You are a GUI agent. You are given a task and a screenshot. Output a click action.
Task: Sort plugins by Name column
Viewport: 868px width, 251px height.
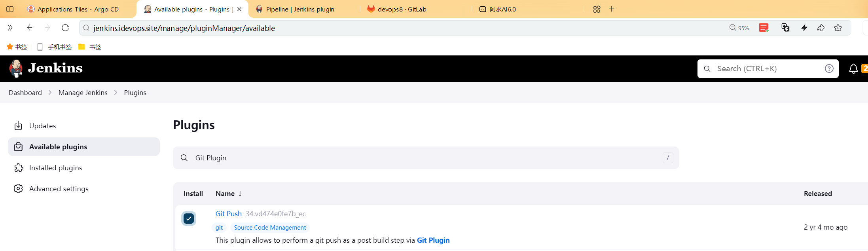coord(229,194)
